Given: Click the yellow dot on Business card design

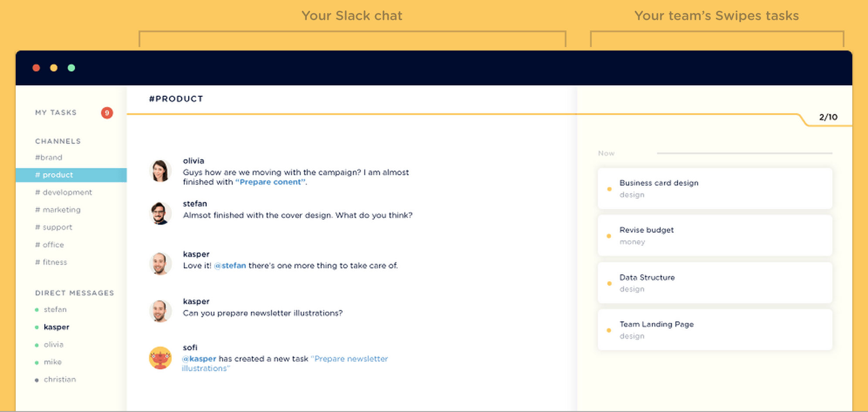Looking at the screenshot, I should [x=609, y=189].
